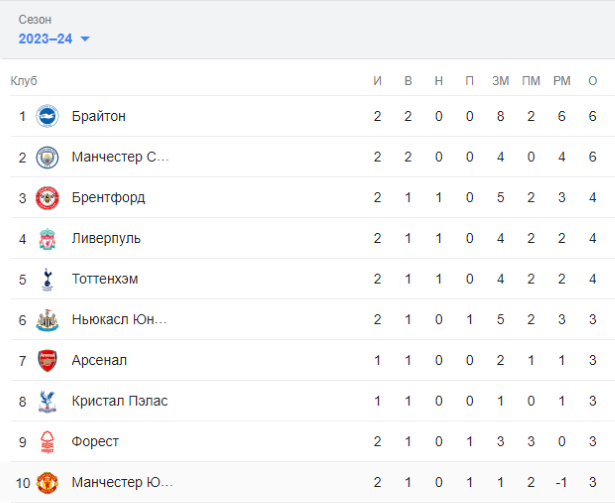Click the О points column header
The width and height of the screenshot is (615, 503).
[592, 81]
